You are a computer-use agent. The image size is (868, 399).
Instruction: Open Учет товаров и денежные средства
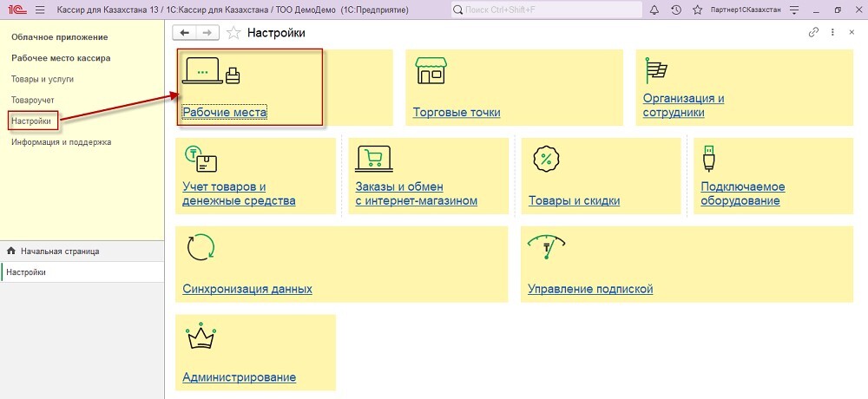click(x=240, y=193)
